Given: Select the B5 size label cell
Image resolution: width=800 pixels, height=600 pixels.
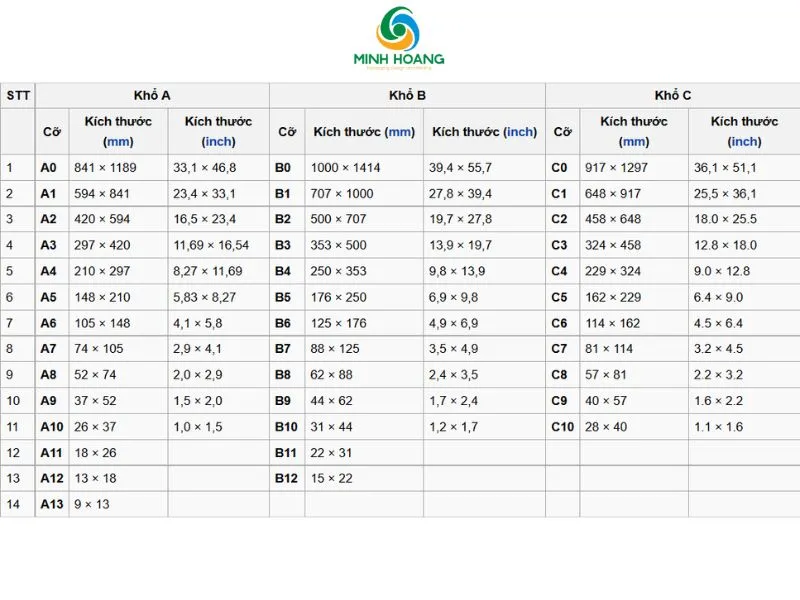Looking at the screenshot, I should tap(284, 297).
